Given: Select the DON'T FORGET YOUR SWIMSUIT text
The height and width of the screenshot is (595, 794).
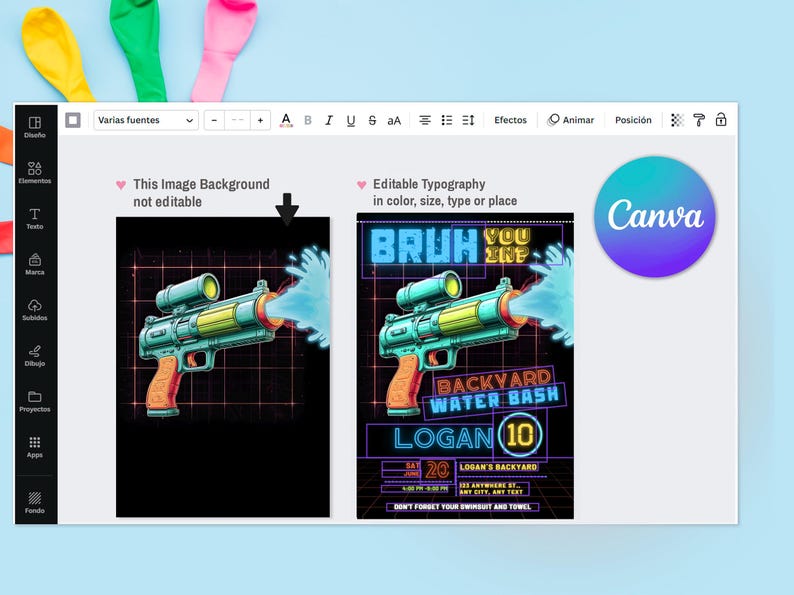Looking at the screenshot, I should [x=462, y=506].
